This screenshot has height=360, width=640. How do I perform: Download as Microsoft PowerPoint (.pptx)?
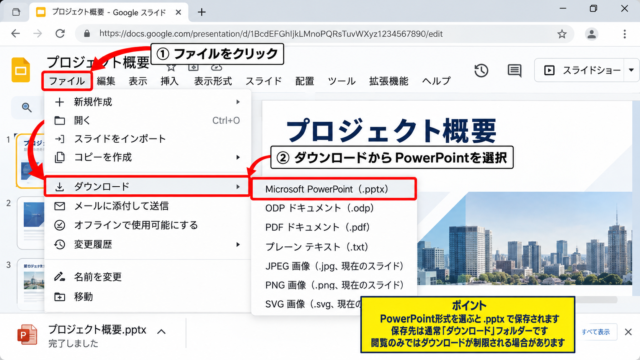(x=333, y=189)
